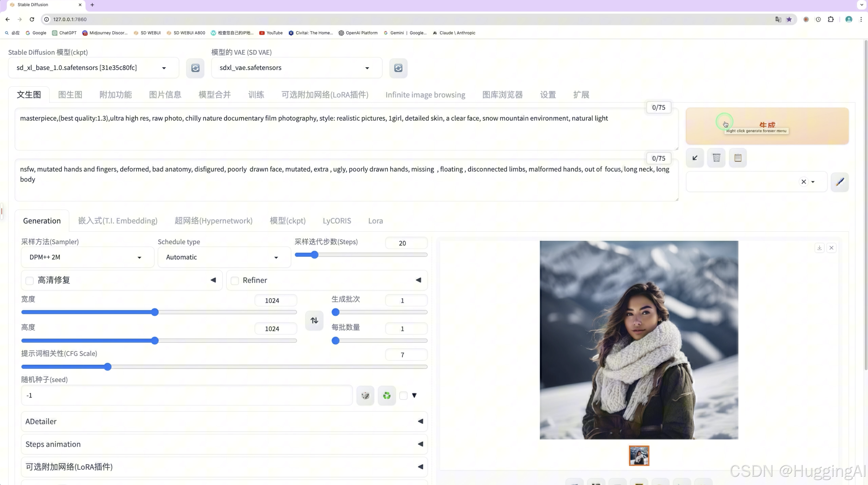Enable the Refiner checkbox
The image size is (868, 485).
pyautogui.click(x=235, y=280)
